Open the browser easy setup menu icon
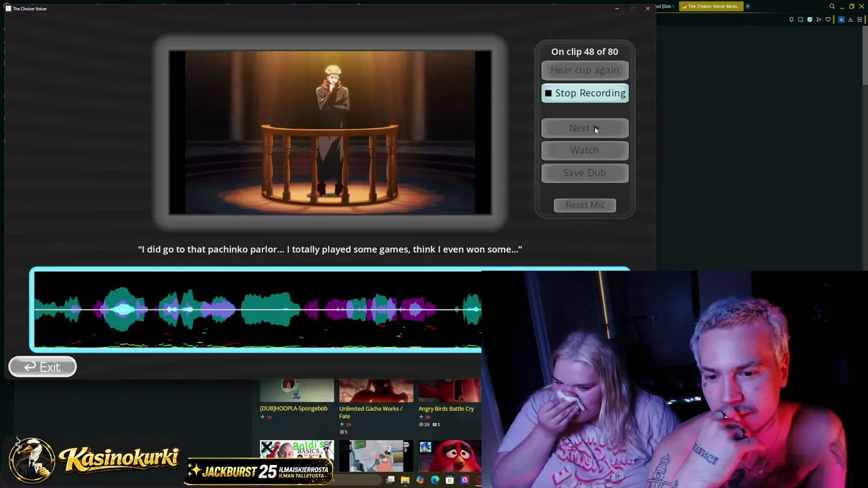Viewport: 868px width, 488px height. click(859, 20)
